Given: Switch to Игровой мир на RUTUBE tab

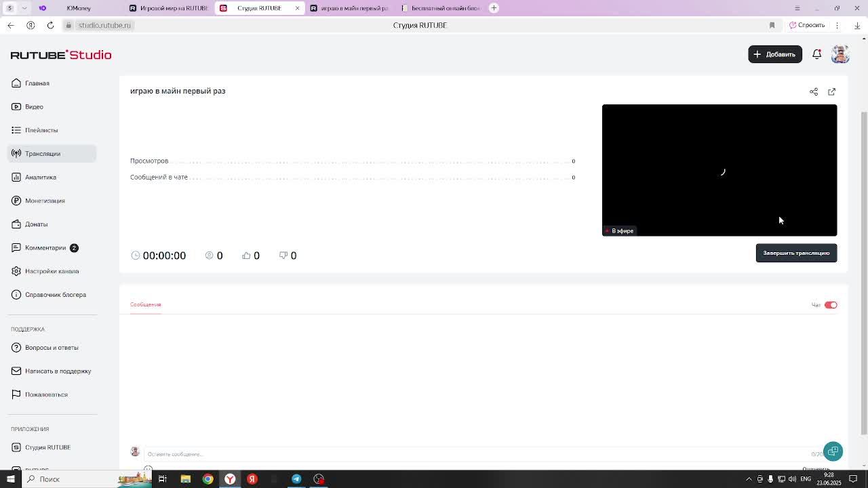Looking at the screenshot, I should (x=170, y=8).
